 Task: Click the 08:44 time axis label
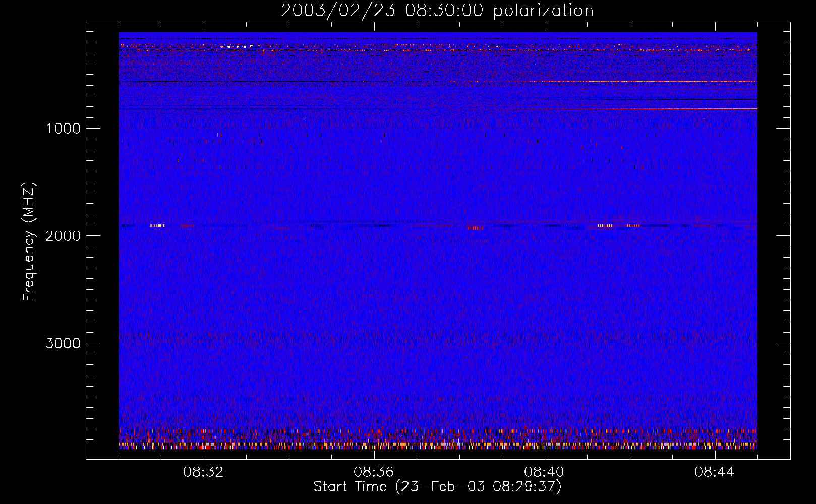pos(715,472)
